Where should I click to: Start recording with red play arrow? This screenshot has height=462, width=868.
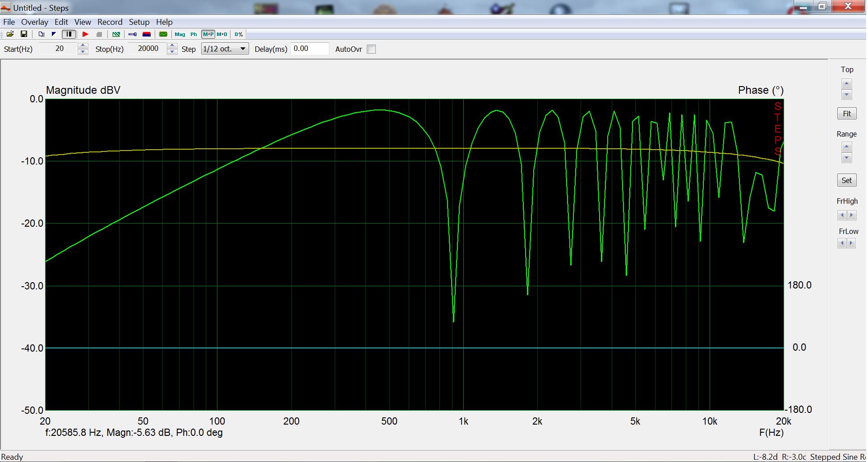[85, 34]
